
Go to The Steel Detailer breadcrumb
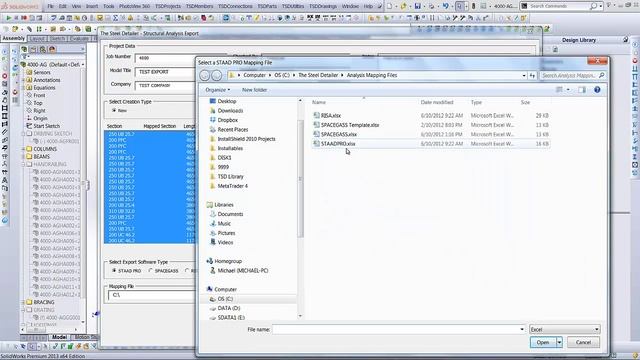point(318,76)
